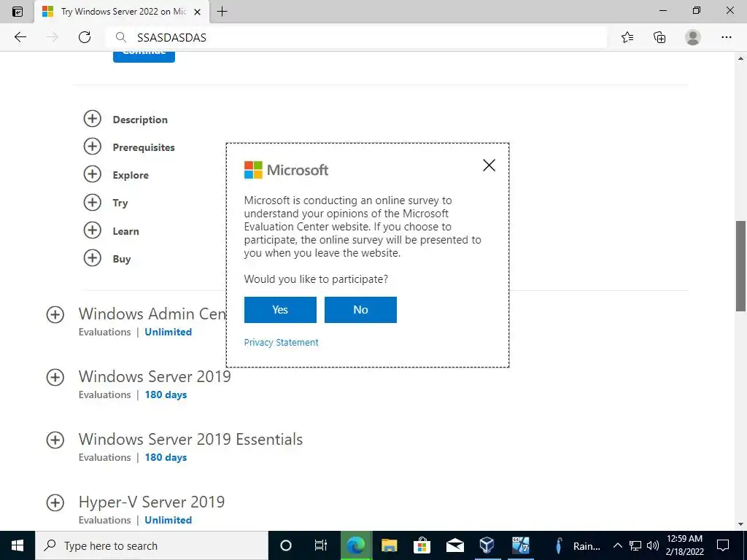Click Yes to participate in survey
Image resolution: width=747 pixels, height=560 pixels.
click(x=280, y=309)
